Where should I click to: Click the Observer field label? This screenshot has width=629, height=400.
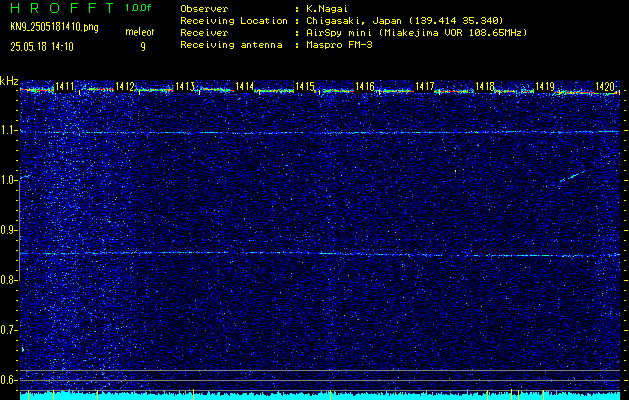[x=204, y=9]
